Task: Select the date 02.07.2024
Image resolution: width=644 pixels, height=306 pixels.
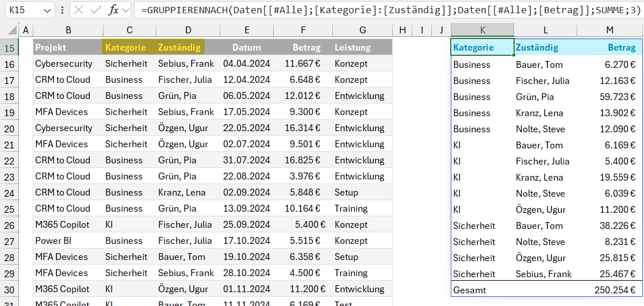Action: (x=247, y=144)
